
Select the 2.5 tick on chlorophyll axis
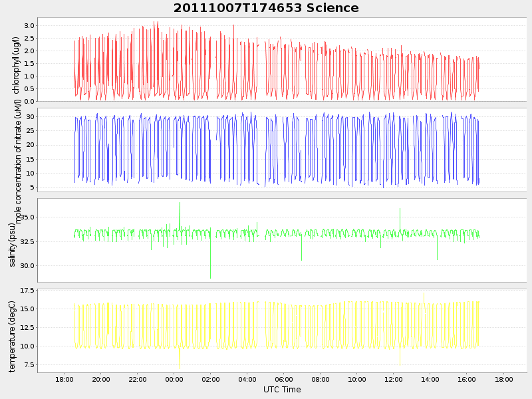tap(29, 39)
